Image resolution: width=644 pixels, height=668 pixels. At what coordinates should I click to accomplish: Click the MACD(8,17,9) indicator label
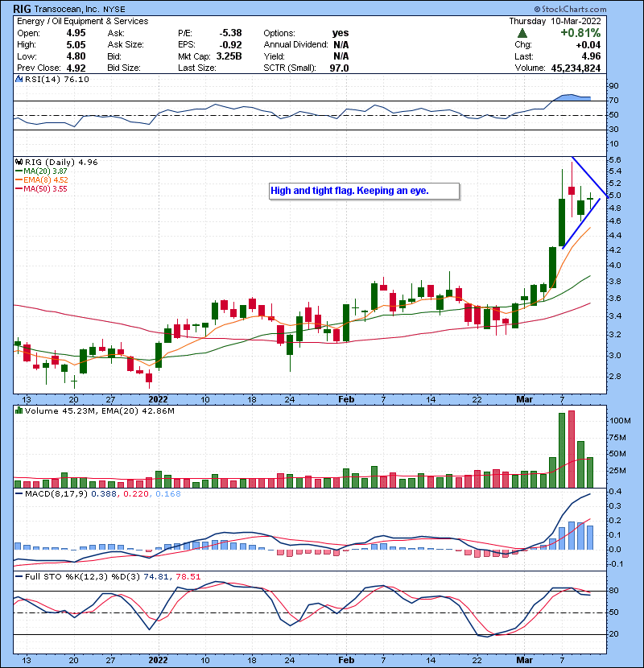click(56, 494)
